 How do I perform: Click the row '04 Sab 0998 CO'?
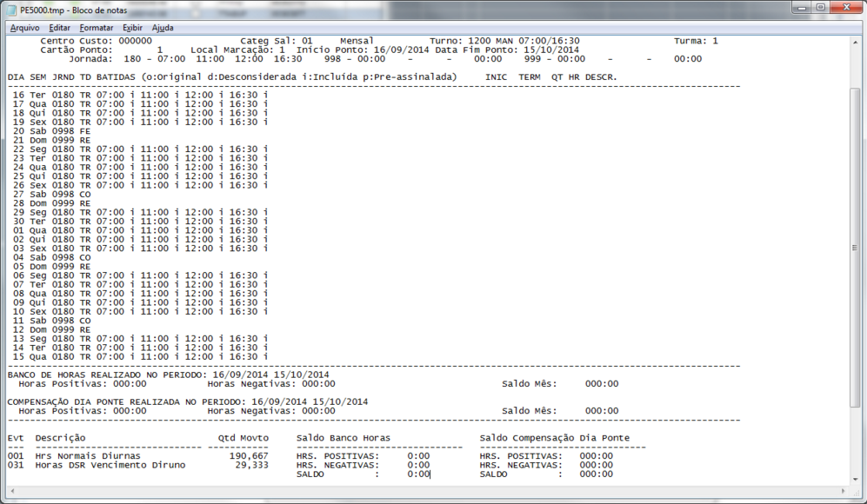51,257
